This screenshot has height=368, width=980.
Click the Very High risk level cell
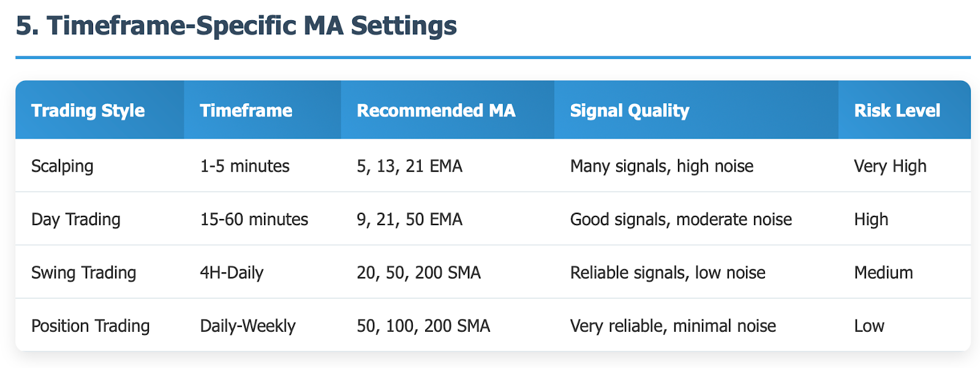pos(891,166)
